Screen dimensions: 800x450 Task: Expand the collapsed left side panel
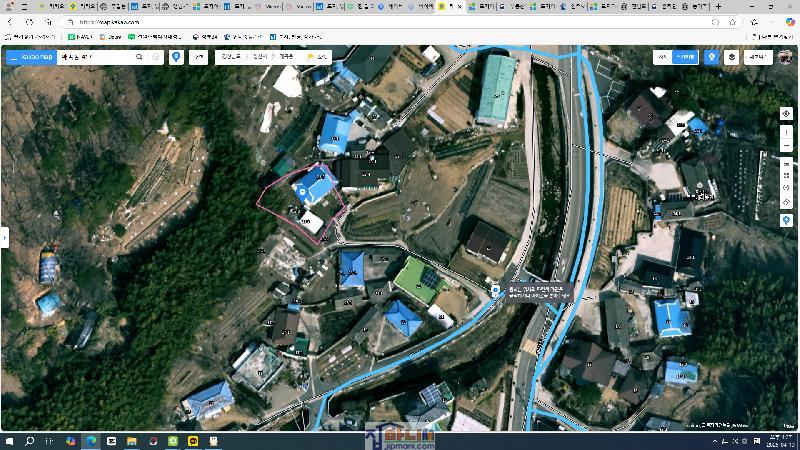point(4,237)
